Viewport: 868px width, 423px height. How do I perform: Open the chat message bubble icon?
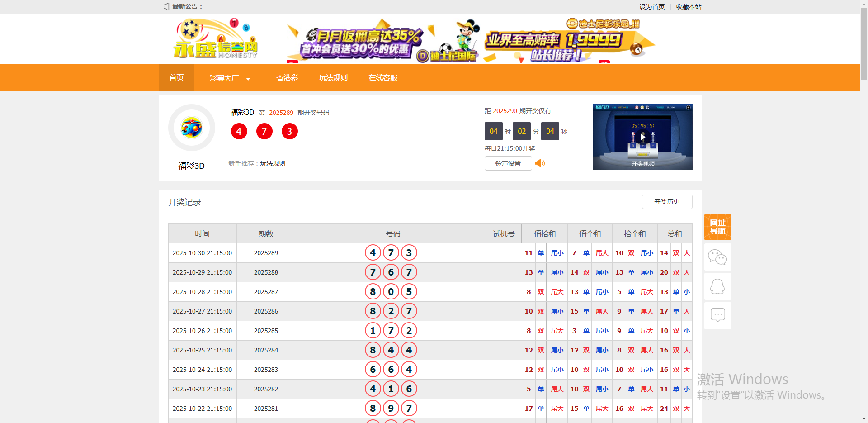[x=717, y=315]
